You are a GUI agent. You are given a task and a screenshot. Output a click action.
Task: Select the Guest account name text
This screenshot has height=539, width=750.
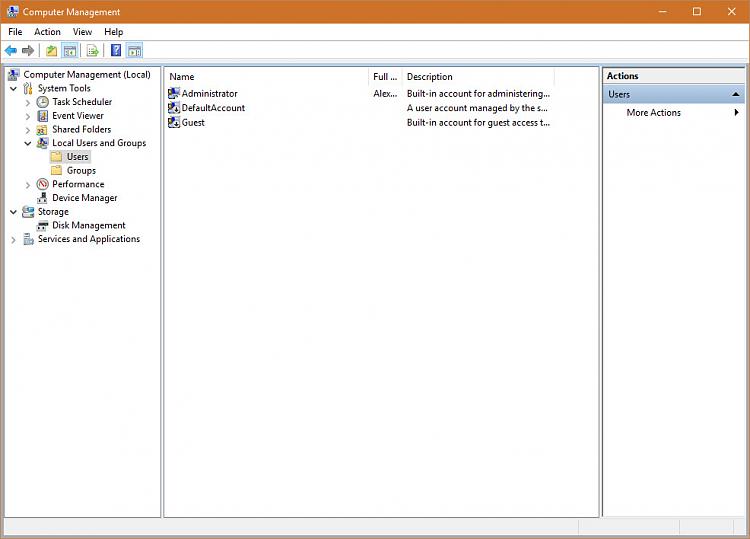click(x=193, y=122)
